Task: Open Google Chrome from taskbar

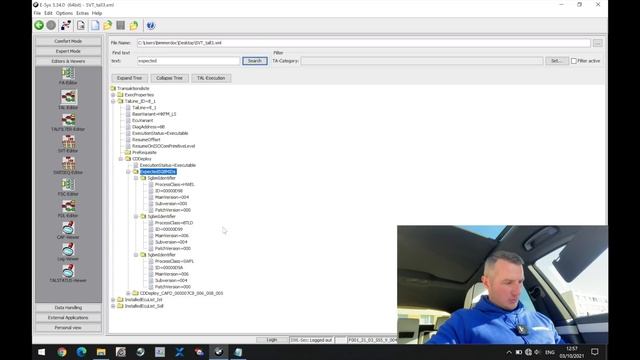Action: click(62, 352)
